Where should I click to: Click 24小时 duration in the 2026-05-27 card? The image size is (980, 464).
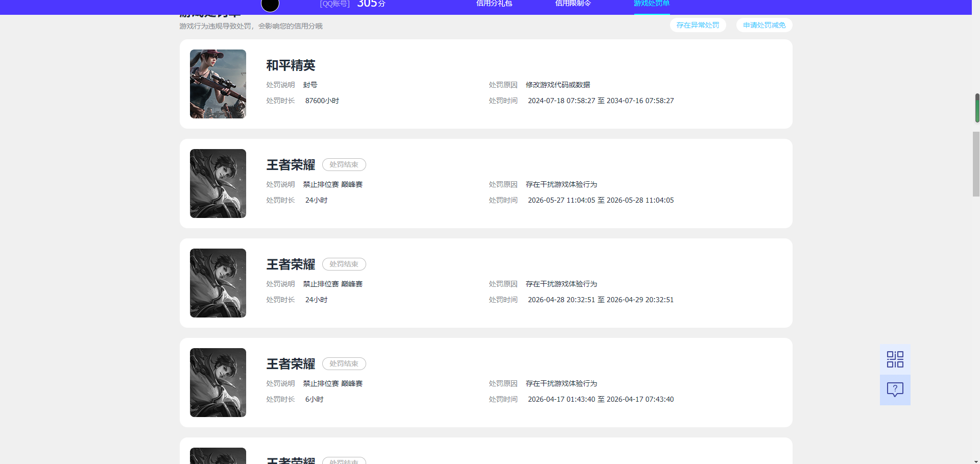coord(317,200)
